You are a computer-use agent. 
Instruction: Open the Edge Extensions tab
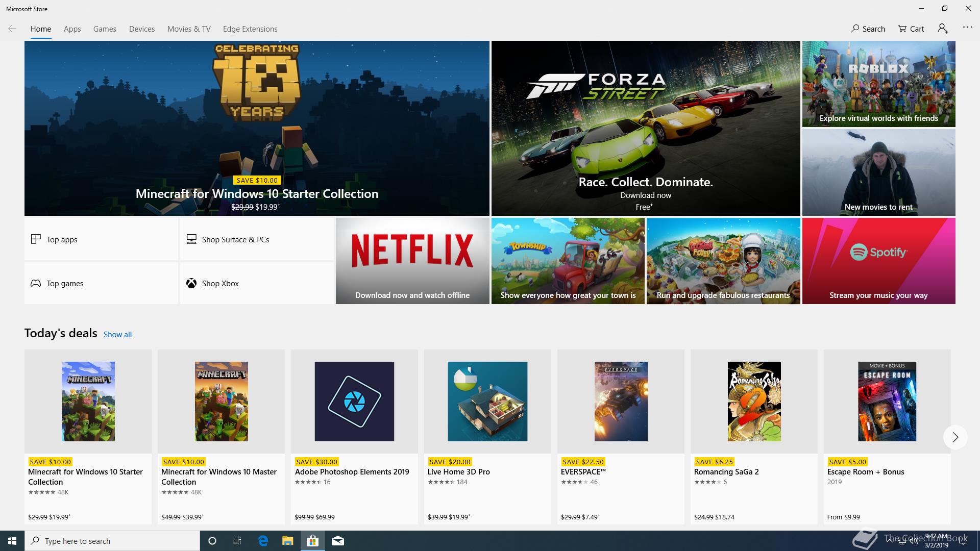click(250, 29)
